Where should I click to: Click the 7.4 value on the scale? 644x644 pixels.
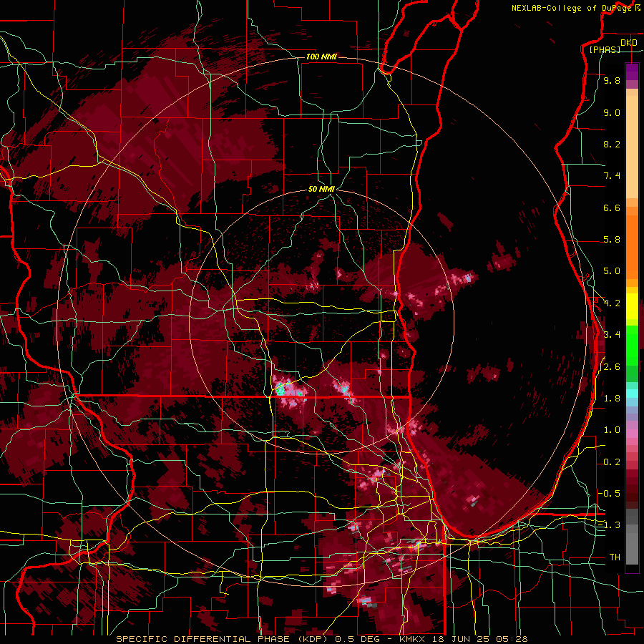coord(612,176)
